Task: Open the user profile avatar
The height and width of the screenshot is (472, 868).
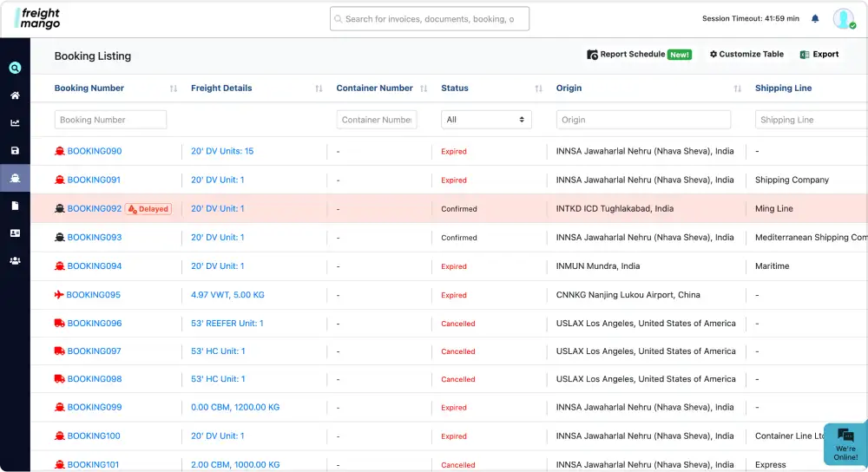Action: pos(843,19)
